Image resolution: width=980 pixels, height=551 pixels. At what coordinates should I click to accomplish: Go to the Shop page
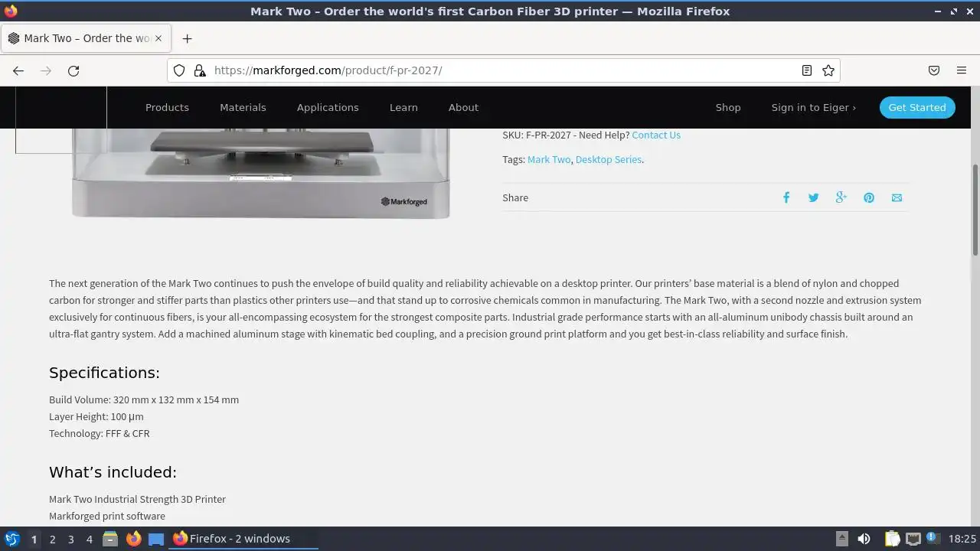[728, 107]
